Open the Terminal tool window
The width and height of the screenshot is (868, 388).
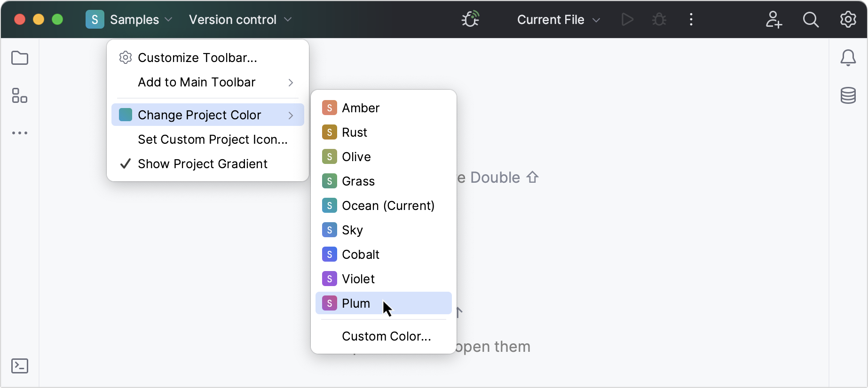pos(19,366)
